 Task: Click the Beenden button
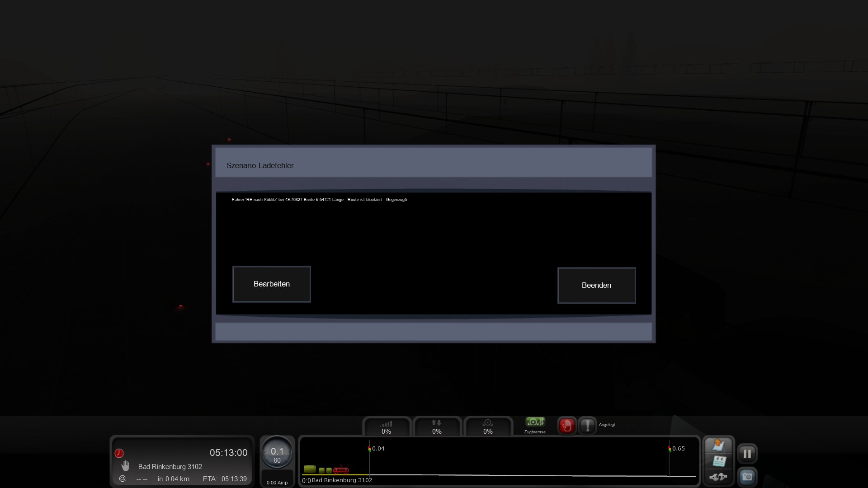[x=596, y=285]
